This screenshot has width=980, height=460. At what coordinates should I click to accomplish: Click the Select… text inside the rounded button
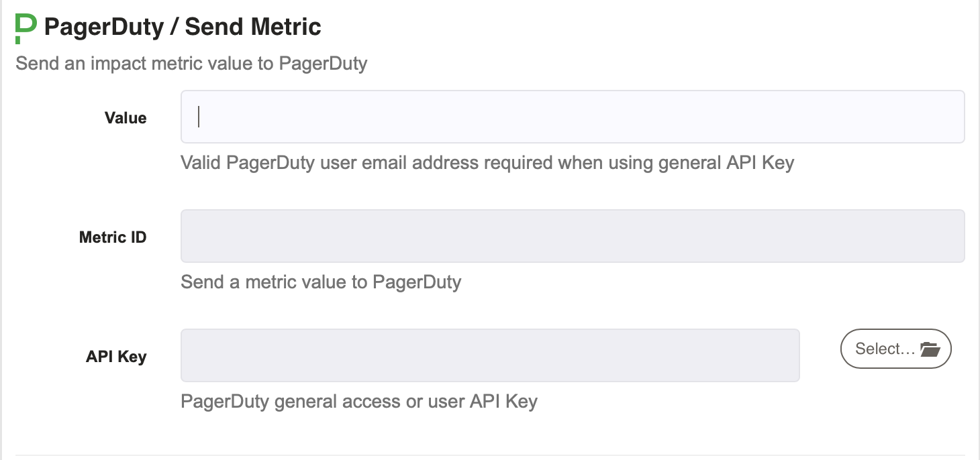885,349
